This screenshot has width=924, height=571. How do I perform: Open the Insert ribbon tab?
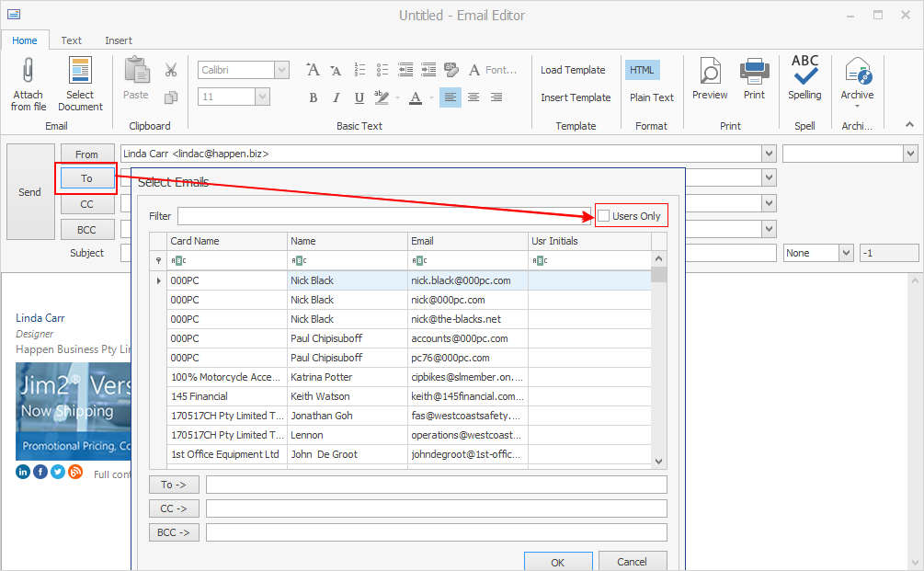pos(119,40)
